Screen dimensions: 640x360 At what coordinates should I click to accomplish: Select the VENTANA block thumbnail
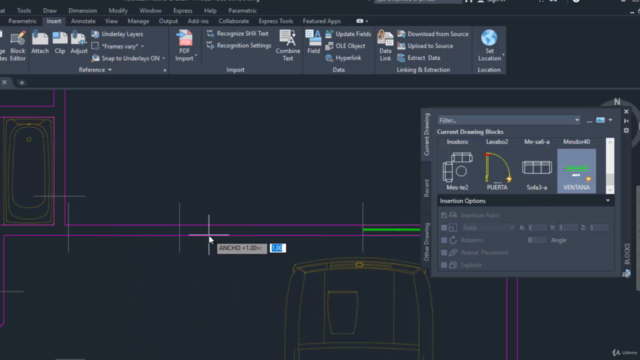(x=576, y=171)
